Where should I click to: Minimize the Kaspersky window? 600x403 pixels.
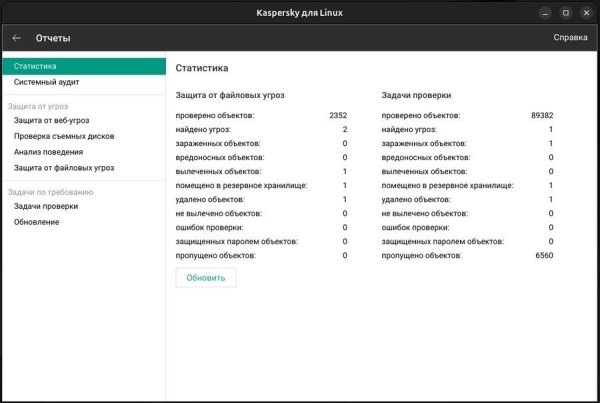(545, 13)
